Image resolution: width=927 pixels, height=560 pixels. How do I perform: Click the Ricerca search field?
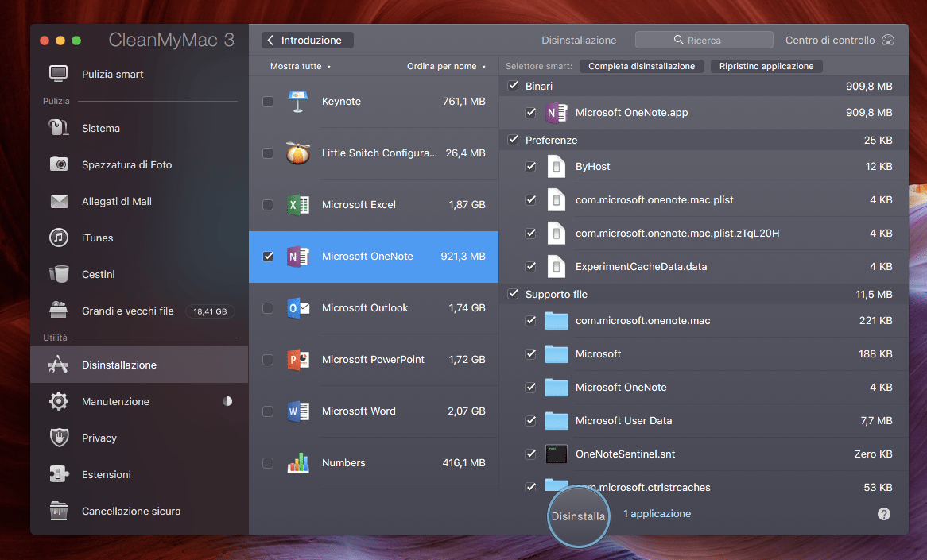pyautogui.click(x=704, y=41)
